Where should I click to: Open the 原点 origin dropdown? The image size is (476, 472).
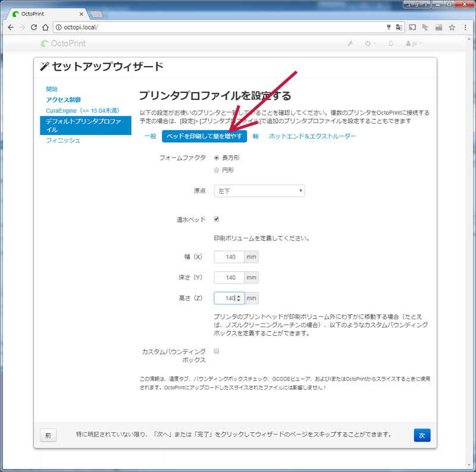click(x=259, y=191)
